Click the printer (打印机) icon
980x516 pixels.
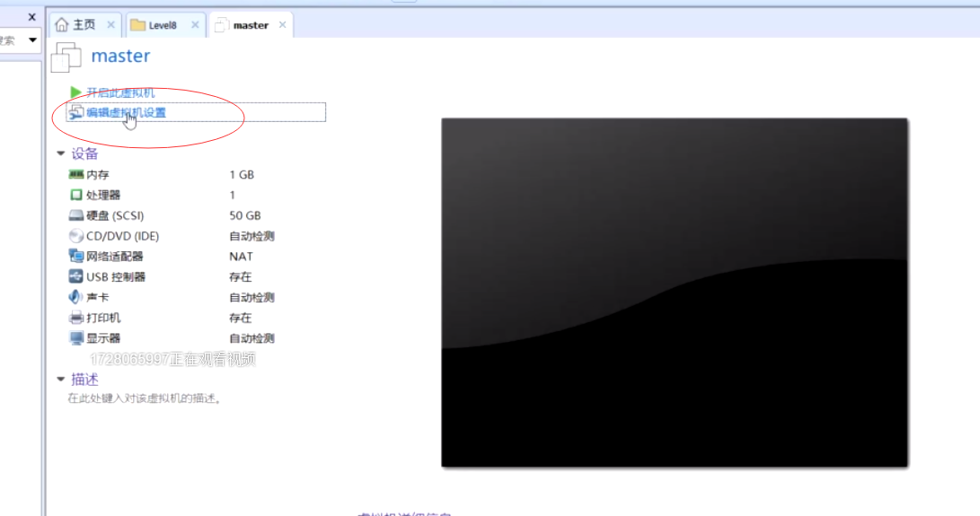(x=76, y=318)
